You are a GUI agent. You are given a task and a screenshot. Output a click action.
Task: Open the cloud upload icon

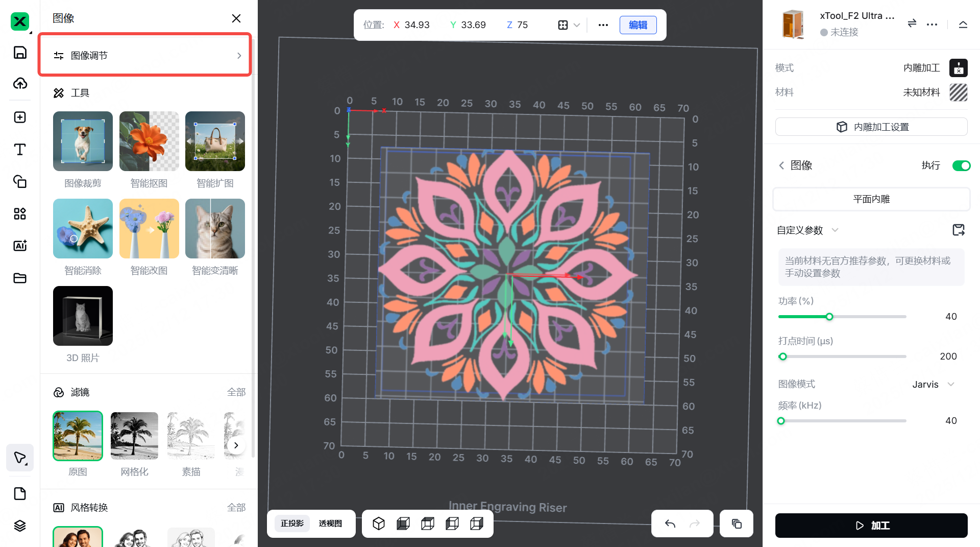(x=20, y=83)
